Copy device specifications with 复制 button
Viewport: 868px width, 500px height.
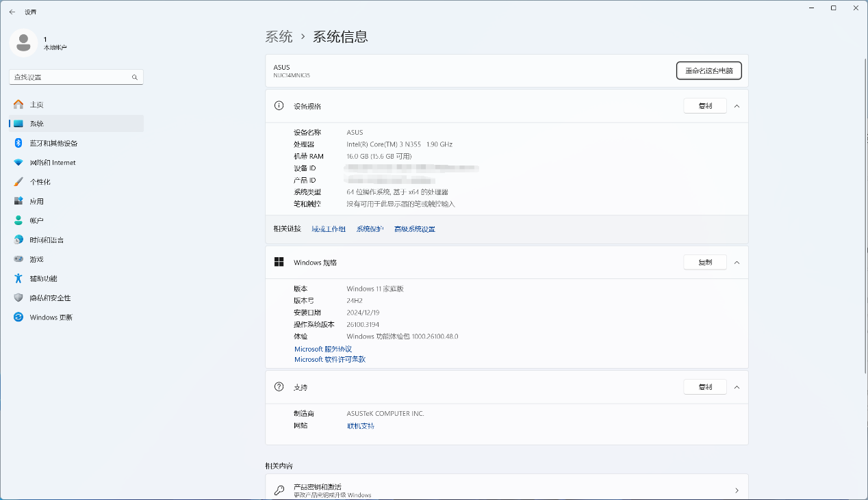pyautogui.click(x=704, y=106)
